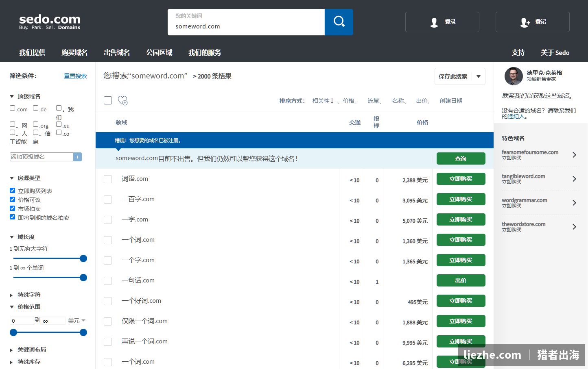Tick the select-all checkbox above results
Screen dimensions: 588x369
[108, 100]
